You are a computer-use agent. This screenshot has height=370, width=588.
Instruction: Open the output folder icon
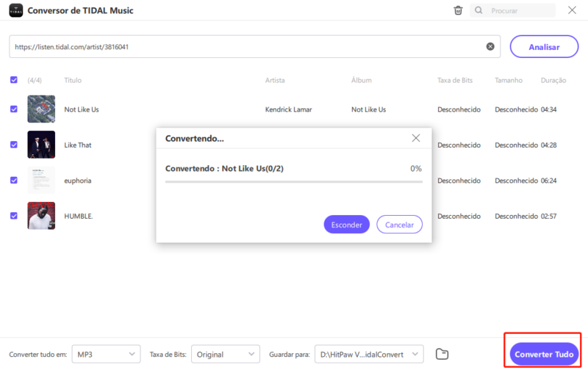pos(442,354)
